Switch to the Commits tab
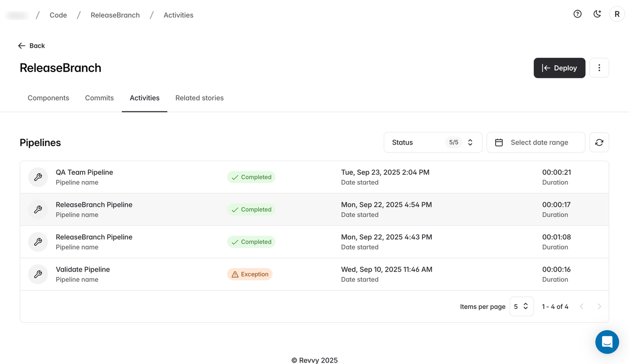 (x=99, y=98)
